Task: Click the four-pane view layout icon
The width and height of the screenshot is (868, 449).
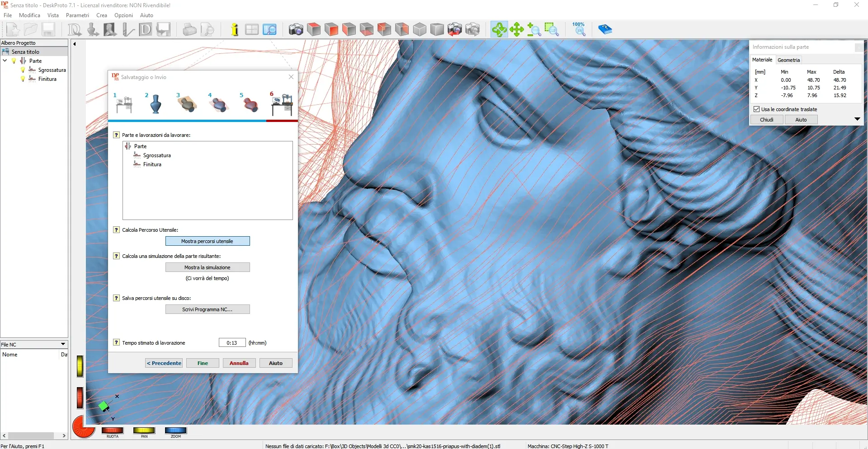Action: pos(252,30)
